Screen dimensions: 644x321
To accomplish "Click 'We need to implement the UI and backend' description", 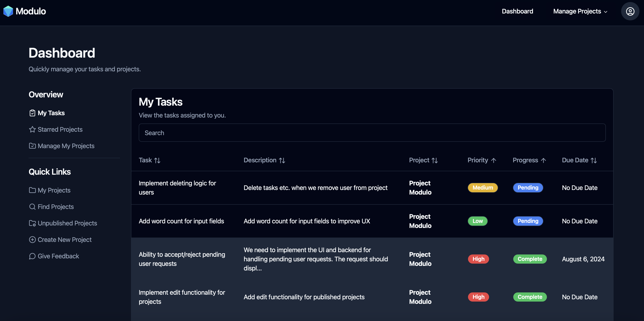I will (x=316, y=259).
